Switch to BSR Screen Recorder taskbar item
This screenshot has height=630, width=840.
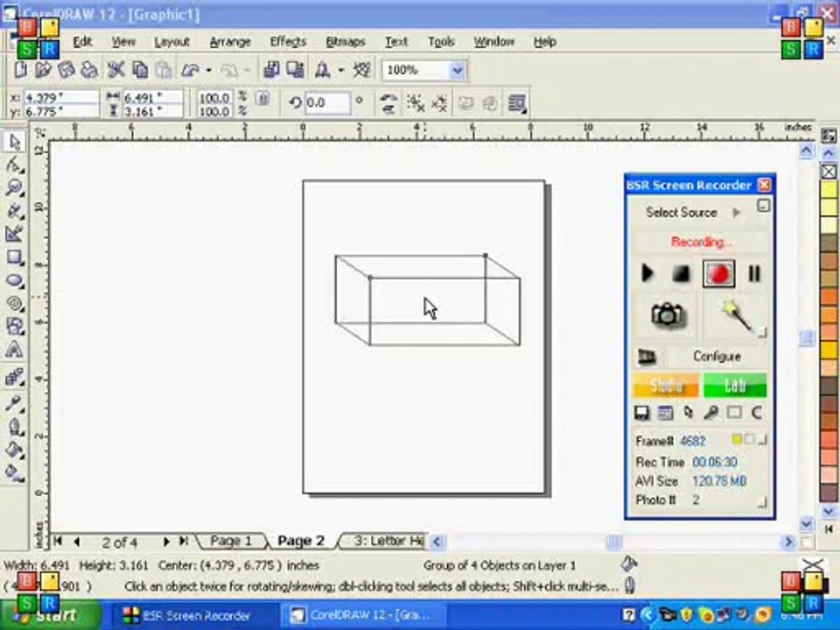point(194,615)
